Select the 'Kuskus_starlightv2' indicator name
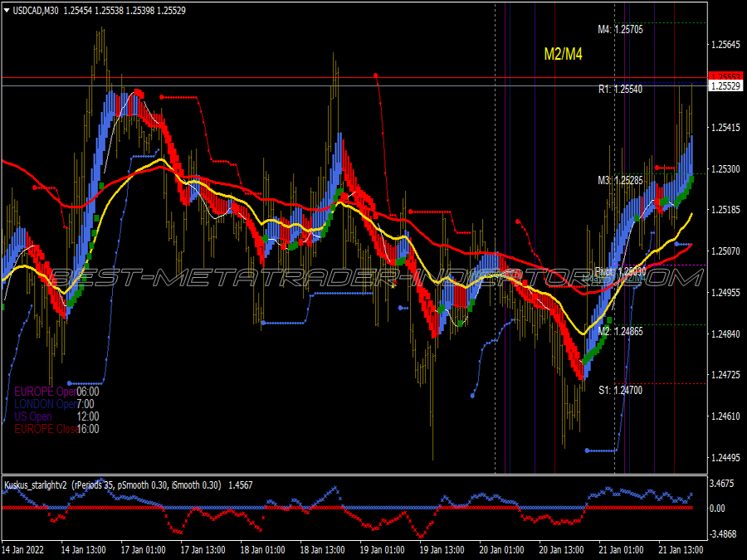The width and height of the screenshot is (747, 560). 36,485
